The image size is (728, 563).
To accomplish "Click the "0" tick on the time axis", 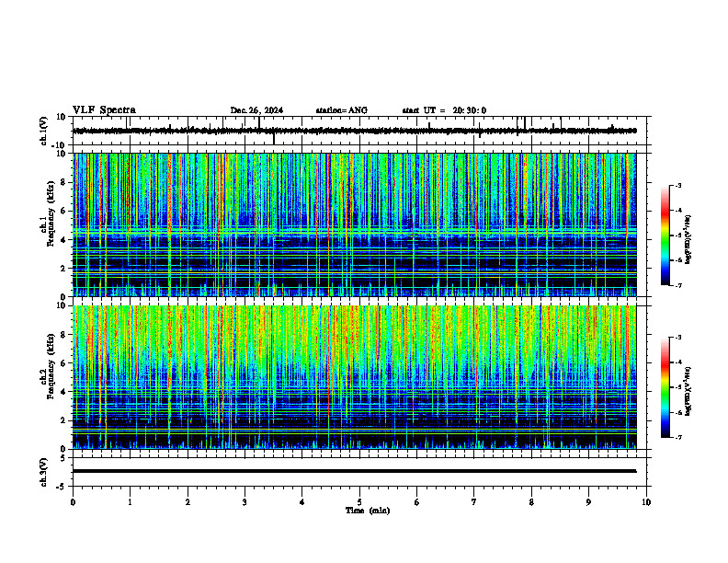I will (73, 502).
